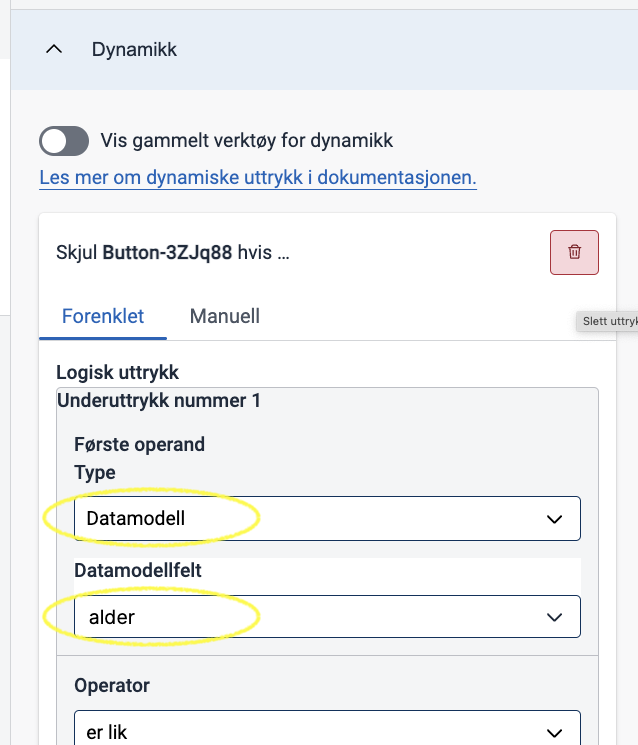Delete expression with red trash icon
Screen dimensions: 638x745
pos(574,252)
